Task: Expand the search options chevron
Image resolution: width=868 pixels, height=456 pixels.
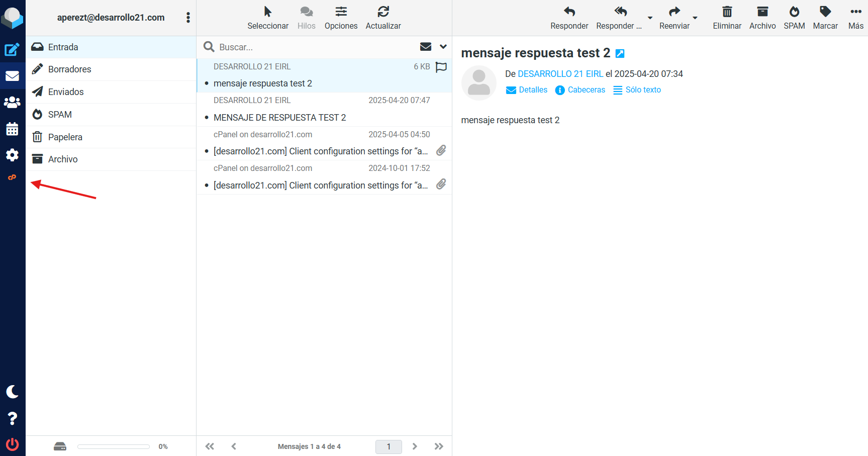Action: tap(443, 47)
